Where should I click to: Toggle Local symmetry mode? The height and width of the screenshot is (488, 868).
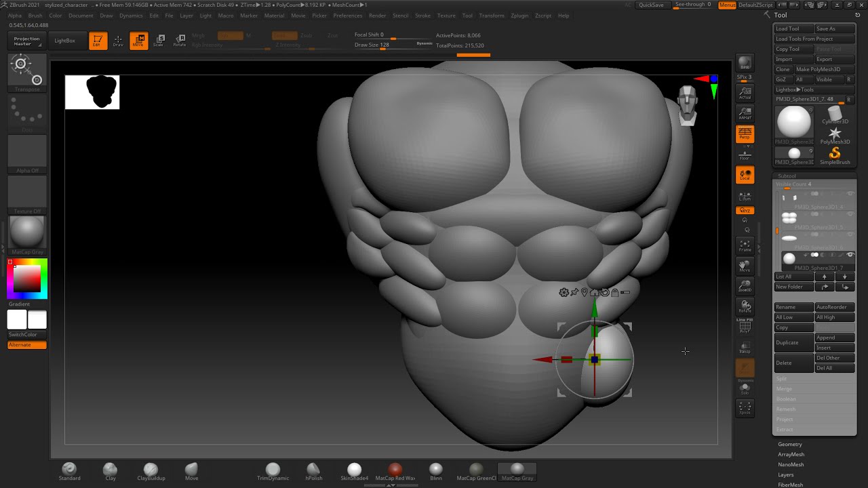pyautogui.click(x=745, y=175)
